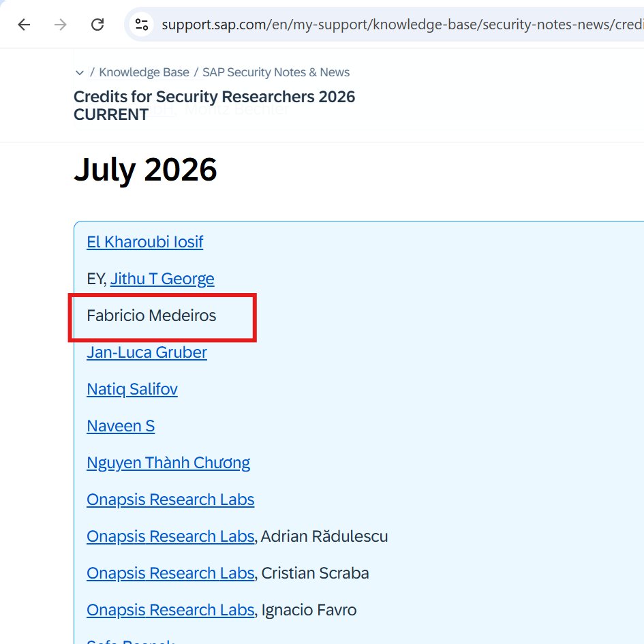Select Fabricio Medeiros text
644x644 pixels.
tap(151, 316)
